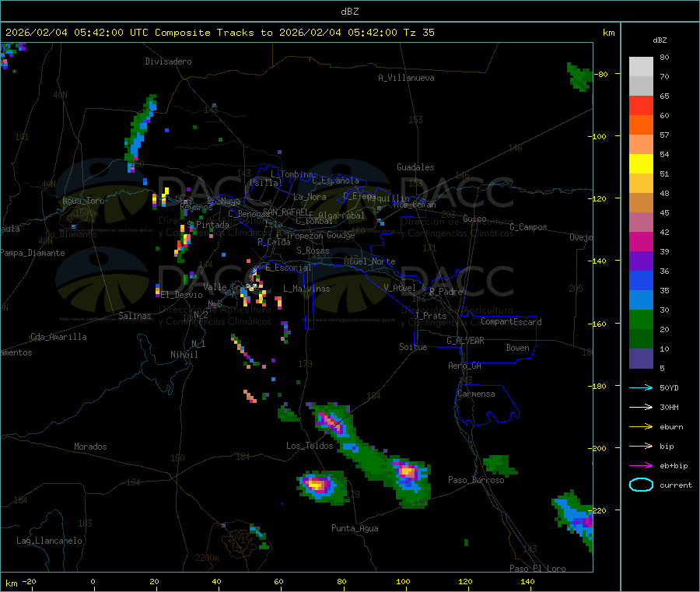The image size is (700, 592).
Task: Click the 'Atuel_Norte' map label
Action: 369,261
